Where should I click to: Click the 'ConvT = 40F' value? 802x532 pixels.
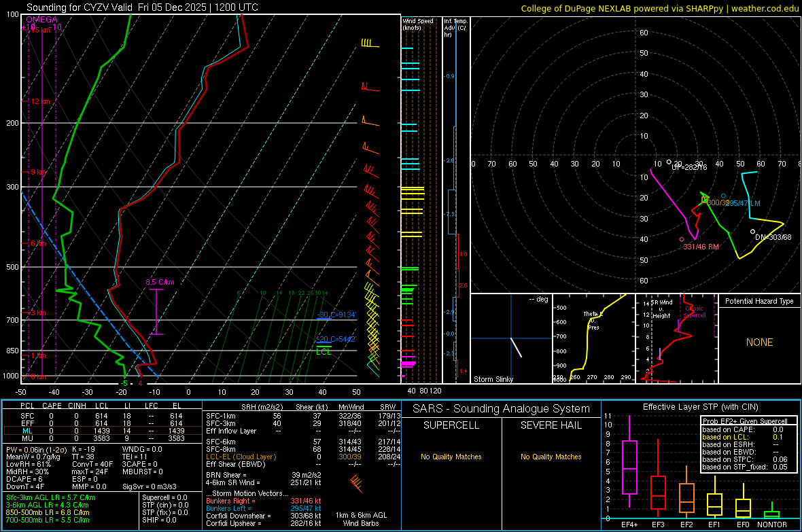coord(92,465)
